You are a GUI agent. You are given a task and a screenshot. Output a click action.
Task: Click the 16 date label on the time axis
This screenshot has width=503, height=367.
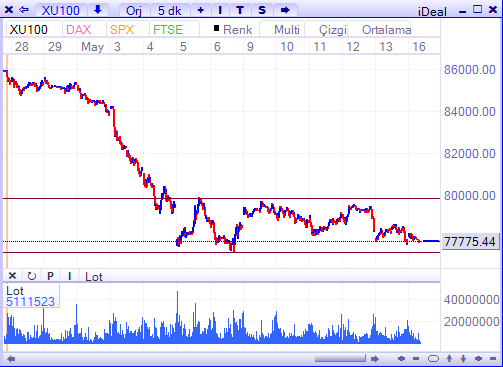coord(419,47)
